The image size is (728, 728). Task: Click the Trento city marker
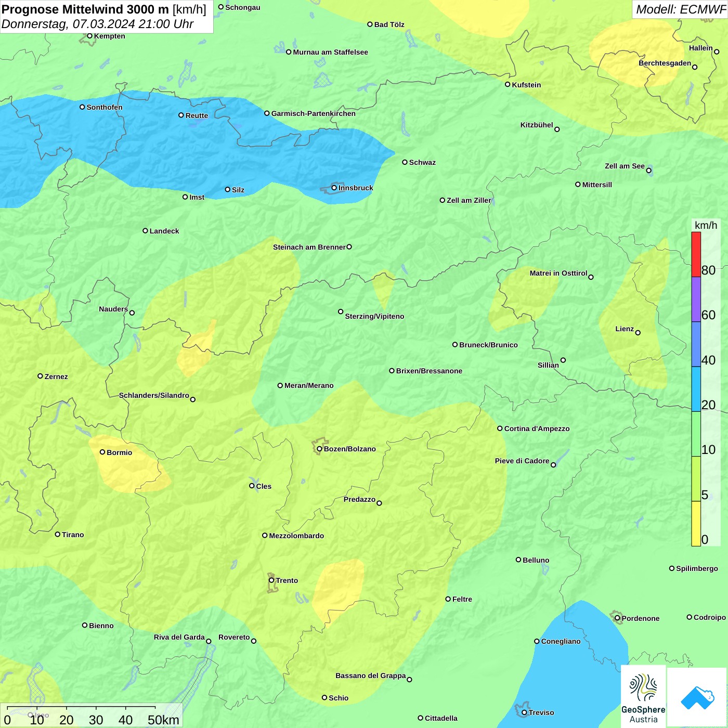(x=271, y=580)
